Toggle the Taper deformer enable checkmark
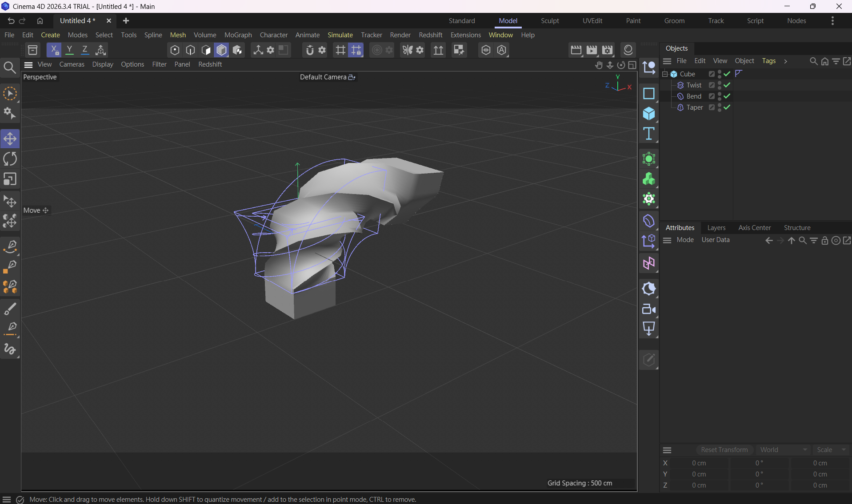The image size is (852, 504). tap(727, 107)
